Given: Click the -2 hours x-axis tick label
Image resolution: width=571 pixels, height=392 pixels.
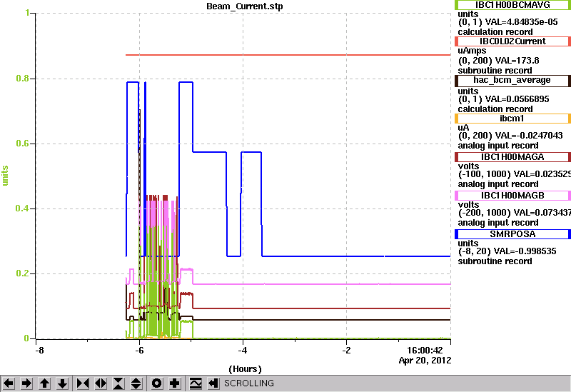Looking at the screenshot, I should pos(347,351).
